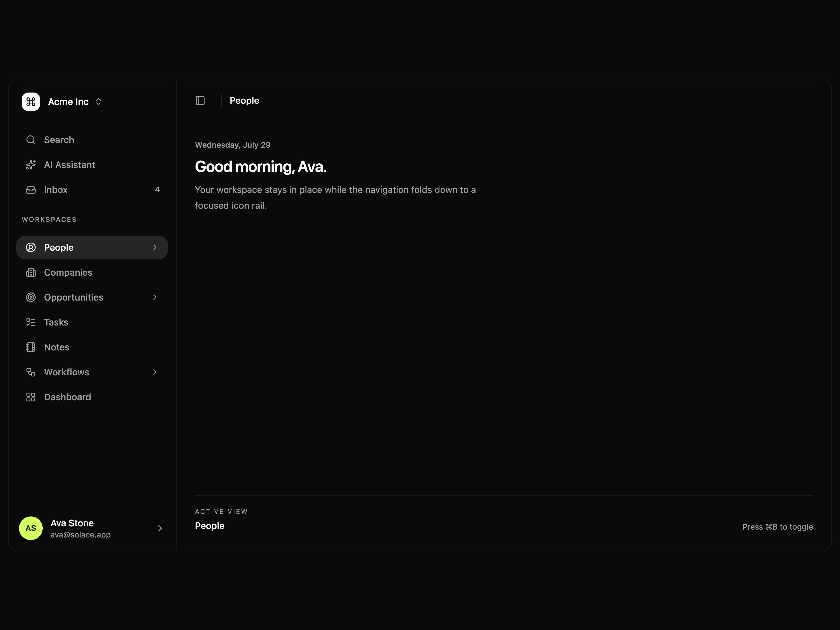Screen dimensions: 840x630
Task: Open the Workflows item label
Action: click(x=67, y=372)
